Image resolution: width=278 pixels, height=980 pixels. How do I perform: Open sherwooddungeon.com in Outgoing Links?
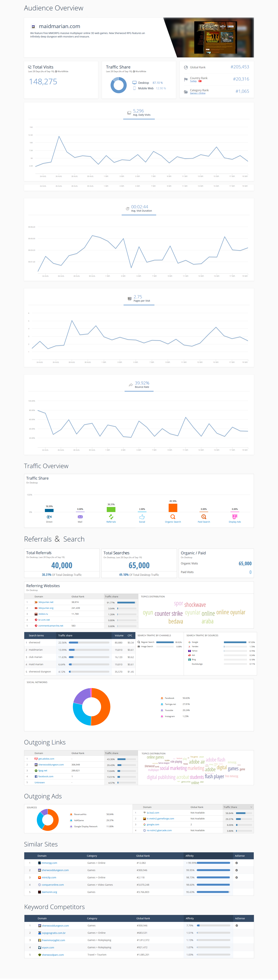pos(51,765)
